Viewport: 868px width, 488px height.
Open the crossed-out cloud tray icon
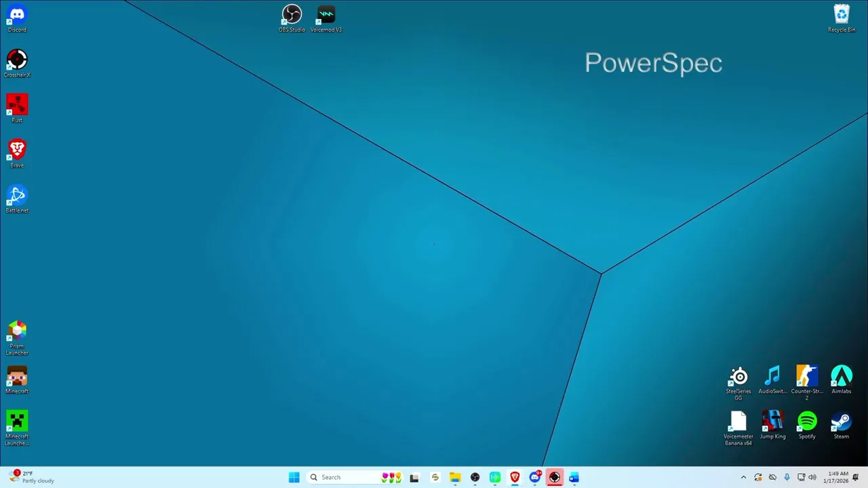[x=772, y=477]
